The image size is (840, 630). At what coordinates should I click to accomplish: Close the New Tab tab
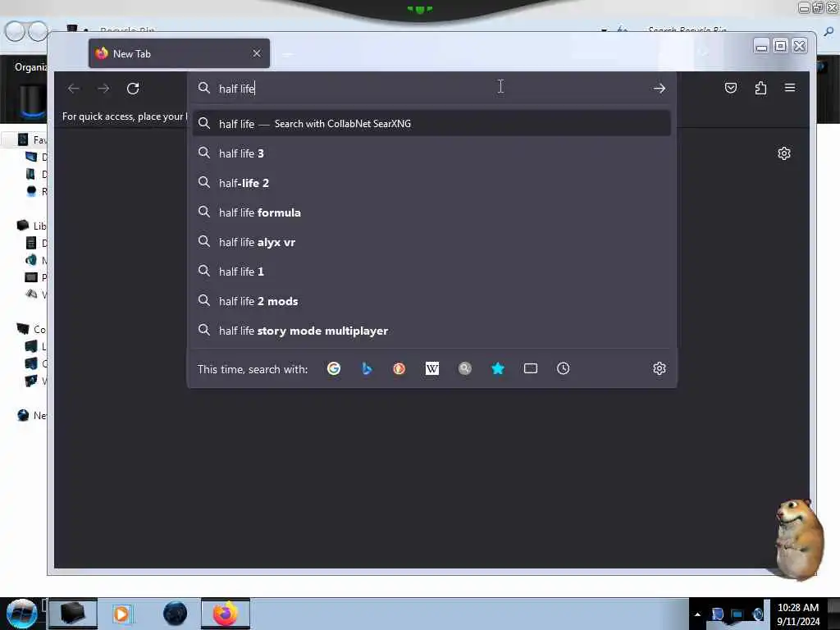257,53
